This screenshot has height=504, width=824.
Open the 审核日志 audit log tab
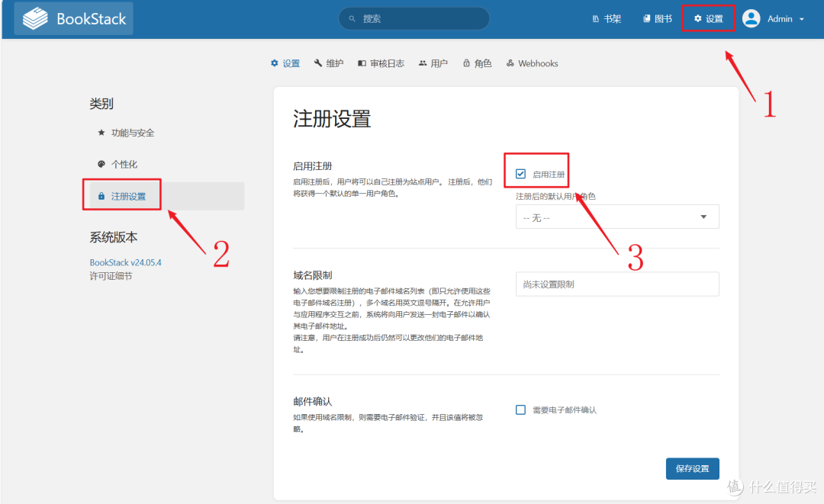(381, 63)
